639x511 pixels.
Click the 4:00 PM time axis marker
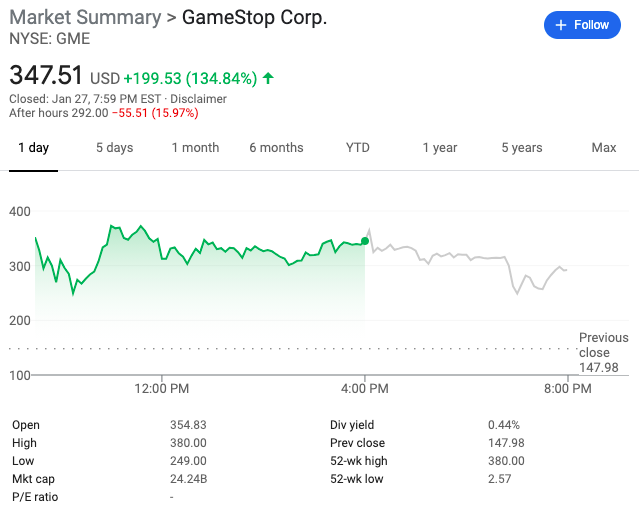pyautogui.click(x=365, y=388)
